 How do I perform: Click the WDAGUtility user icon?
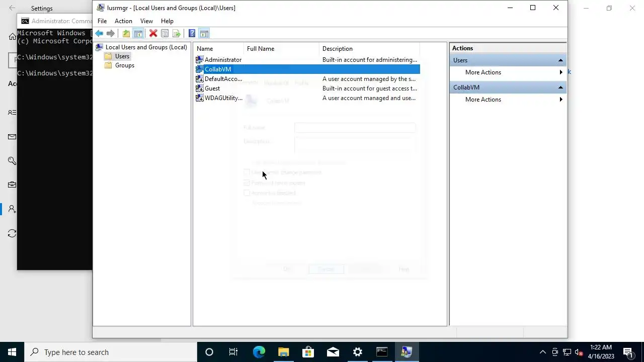200,98
